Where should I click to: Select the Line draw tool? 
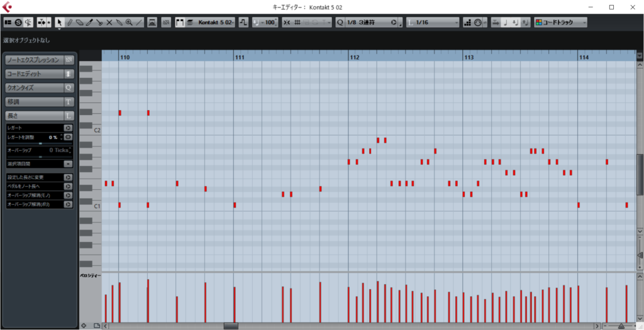tap(139, 22)
